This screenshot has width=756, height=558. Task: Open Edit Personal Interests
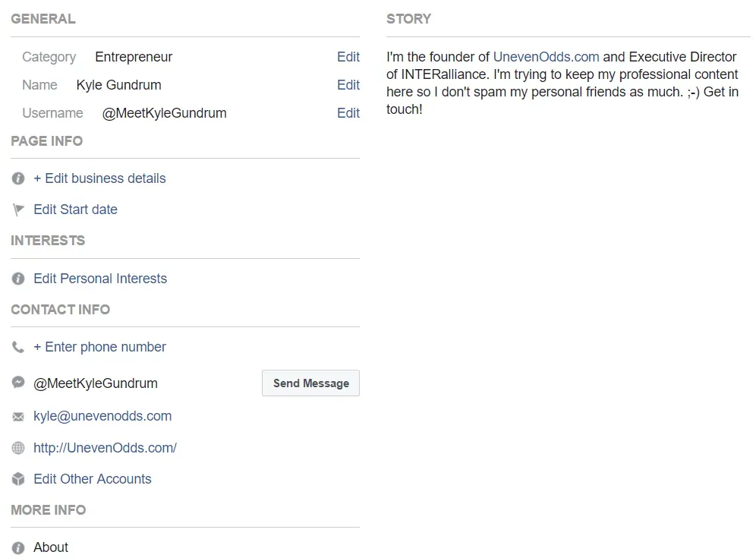pos(100,279)
